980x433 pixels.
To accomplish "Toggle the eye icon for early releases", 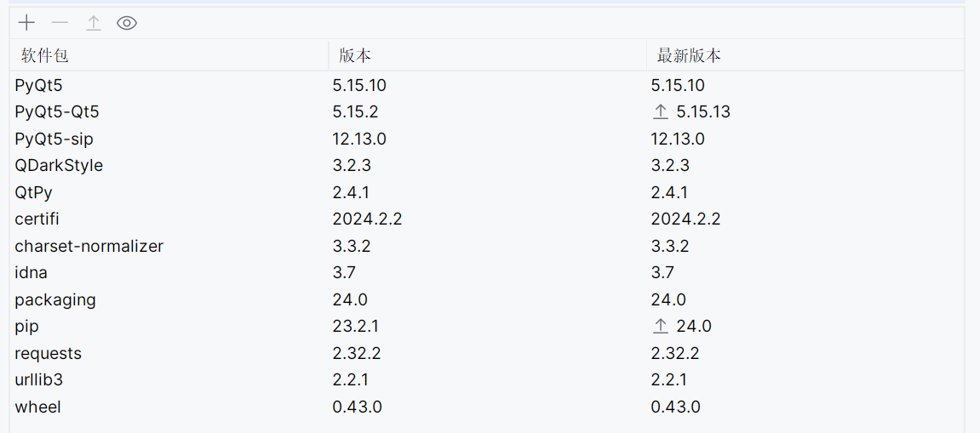I will [x=127, y=23].
